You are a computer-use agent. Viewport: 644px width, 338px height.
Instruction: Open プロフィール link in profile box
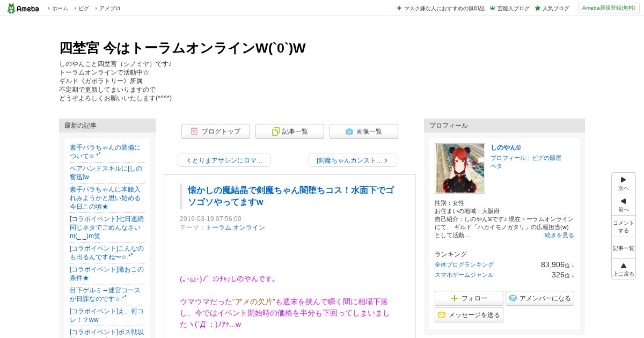click(x=508, y=158)
